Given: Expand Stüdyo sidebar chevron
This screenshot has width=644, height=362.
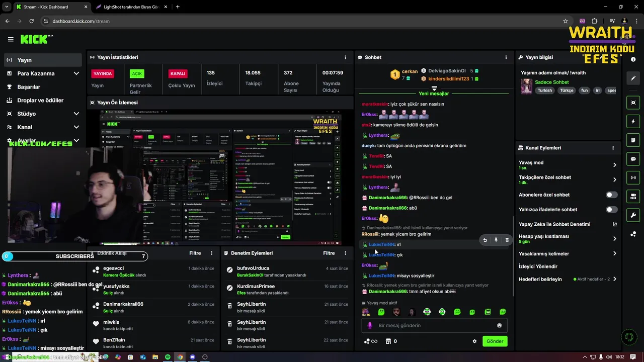Looking at the screenshot, I should coord(76,114).
